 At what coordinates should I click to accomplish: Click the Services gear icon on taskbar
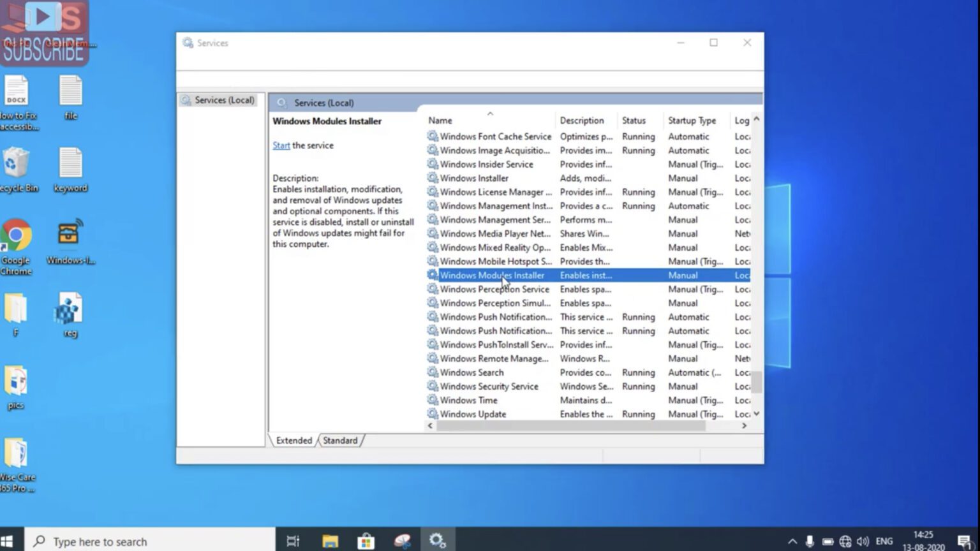point(437,541)
